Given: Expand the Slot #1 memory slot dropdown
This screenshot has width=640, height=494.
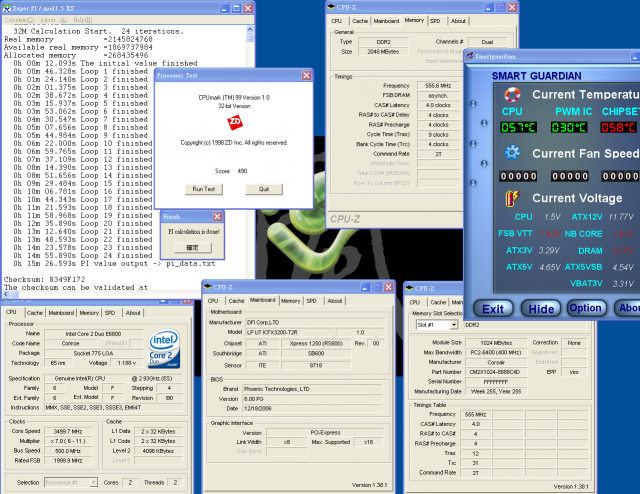Looking at the screenshot, I should click(453, 325).
